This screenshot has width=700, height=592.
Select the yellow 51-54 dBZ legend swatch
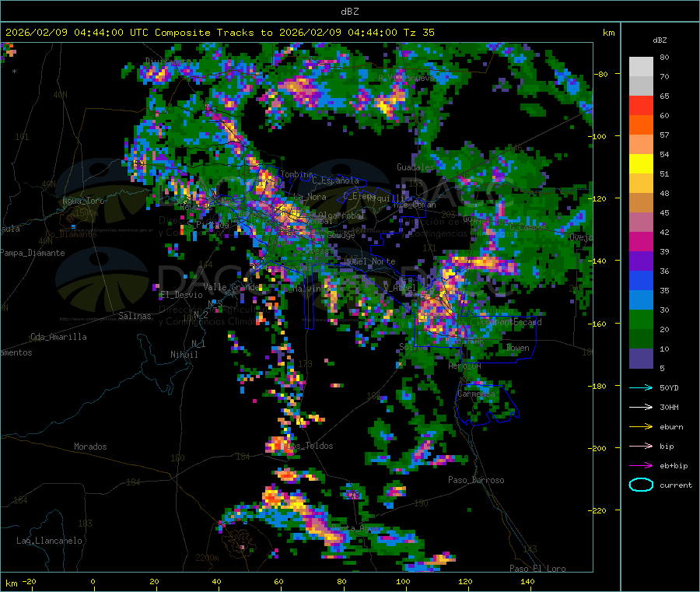(641, 164)
